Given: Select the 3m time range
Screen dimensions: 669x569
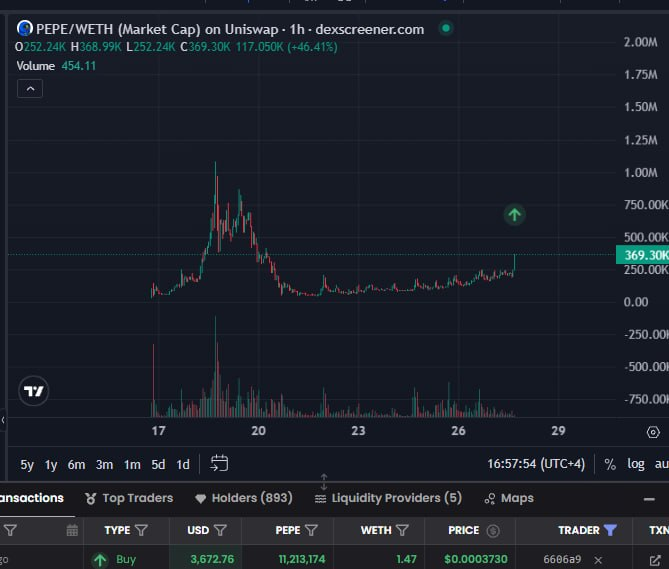Looking at the screenshot, I should click(x=104, y=464).
